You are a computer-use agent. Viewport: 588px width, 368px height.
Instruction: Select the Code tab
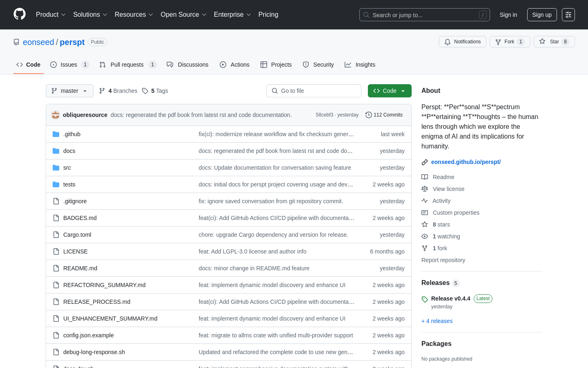tap(28, 65)
